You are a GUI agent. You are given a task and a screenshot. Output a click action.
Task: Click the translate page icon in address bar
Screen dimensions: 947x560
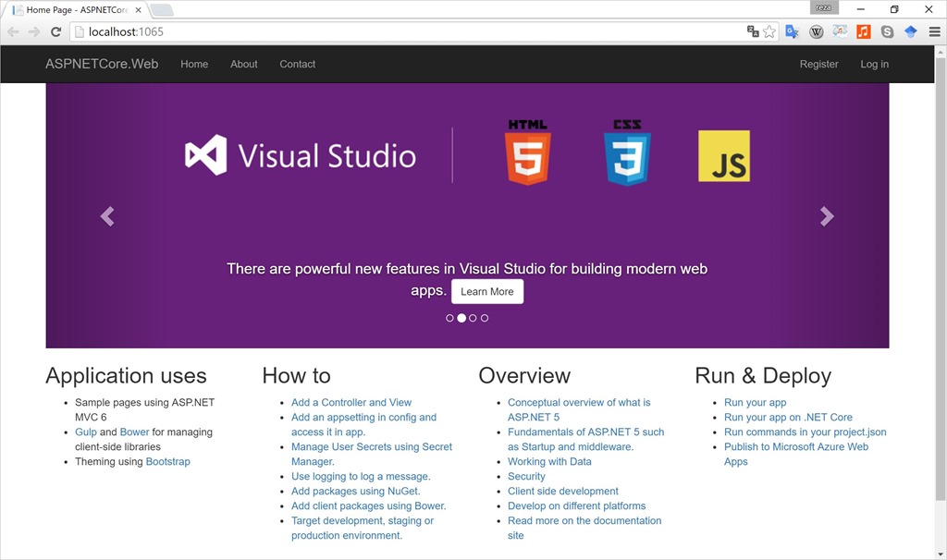753,31
